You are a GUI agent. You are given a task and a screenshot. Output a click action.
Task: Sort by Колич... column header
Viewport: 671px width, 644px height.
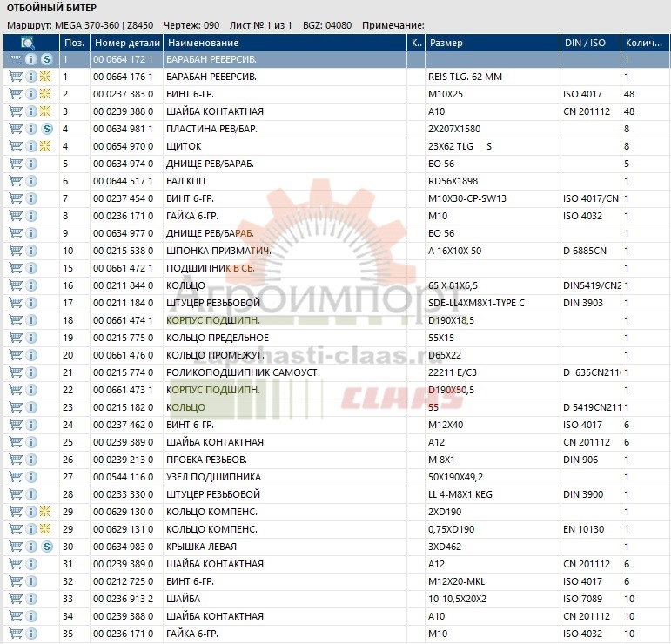(645, 43)
